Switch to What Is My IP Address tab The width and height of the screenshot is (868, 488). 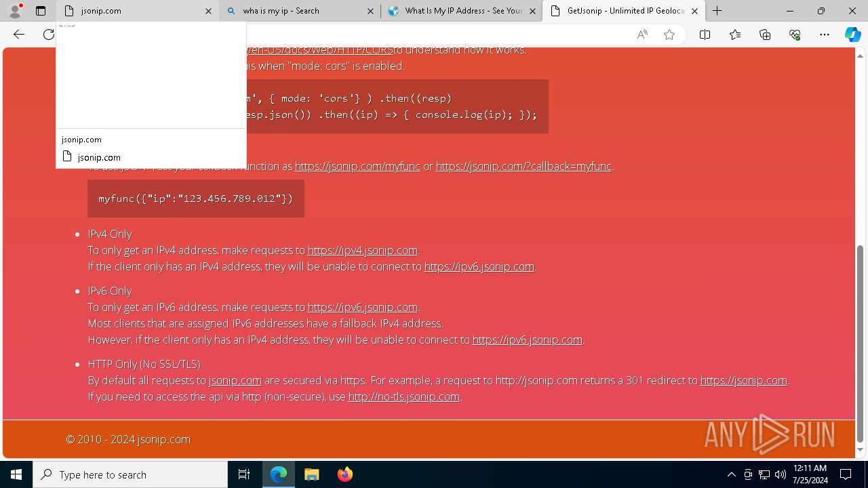tap(461, 11)
